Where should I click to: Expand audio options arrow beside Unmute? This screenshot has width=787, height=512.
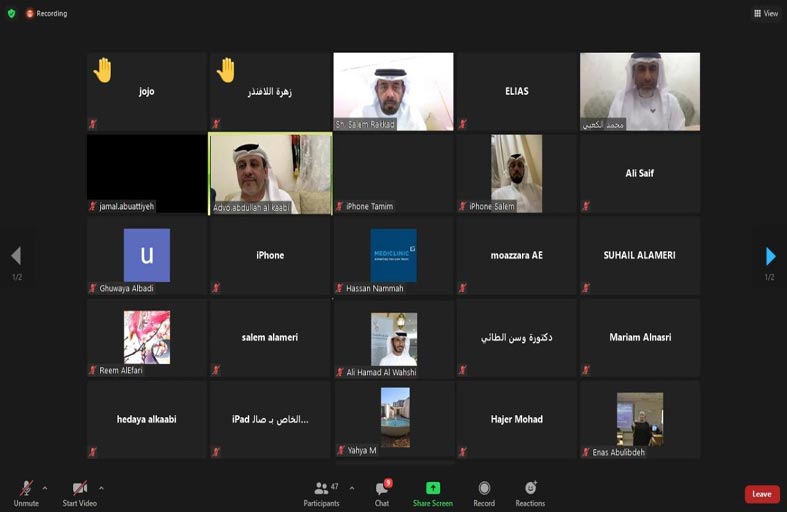coord(45,487)
